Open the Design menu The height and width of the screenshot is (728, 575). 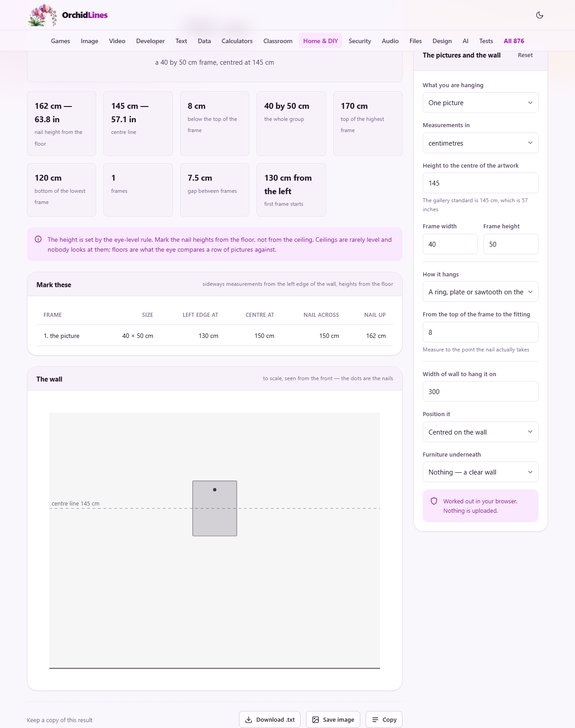[442, 41]
